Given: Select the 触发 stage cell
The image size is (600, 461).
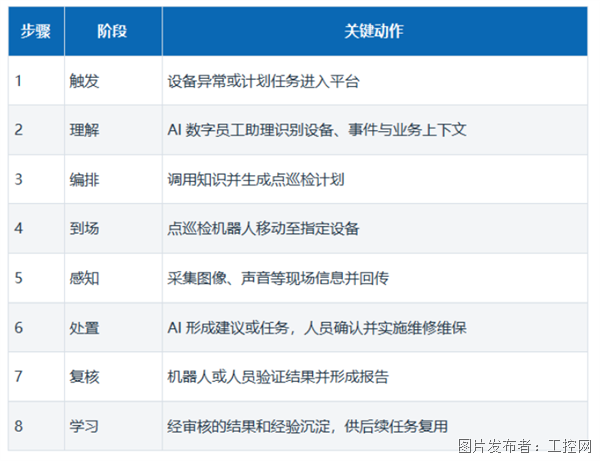Looking at the screenshot, I should coord(113,81).
